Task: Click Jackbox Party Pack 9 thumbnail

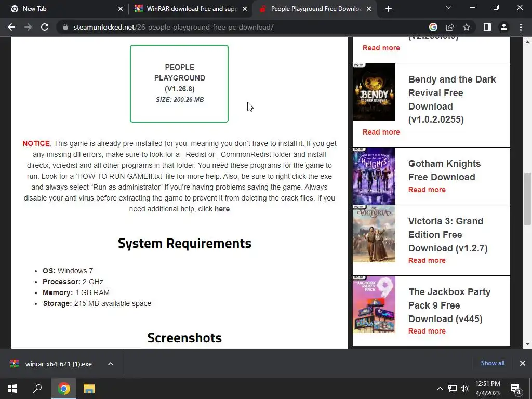Action: point(374,304)
